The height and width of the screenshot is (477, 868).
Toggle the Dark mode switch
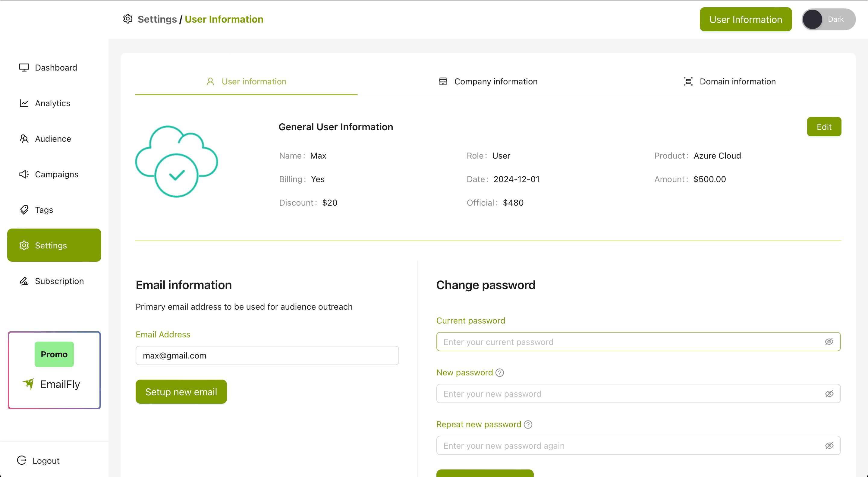pyautogui.click(x=828, y=19)
